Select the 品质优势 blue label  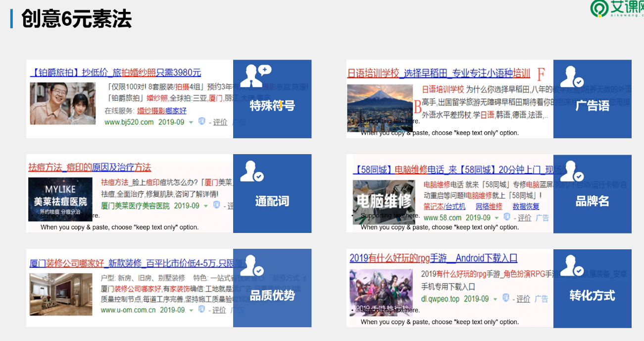(x=272, y=296)
